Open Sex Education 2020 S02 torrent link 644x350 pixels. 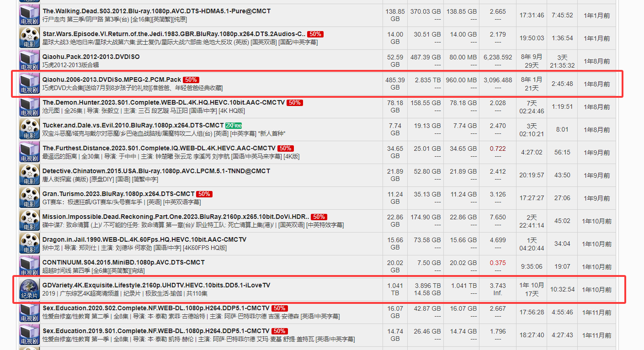pyautogui.click(x=156, y=308)
